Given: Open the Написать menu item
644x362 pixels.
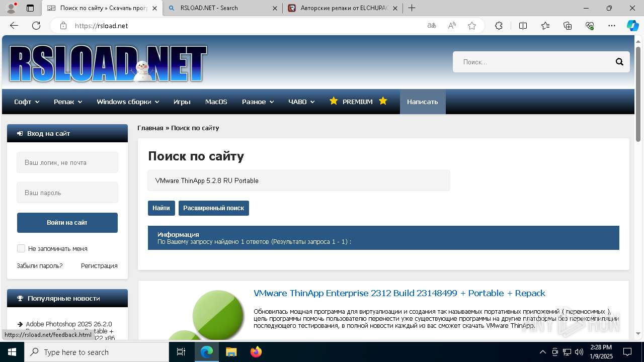Looking at the screenshot, I should tap(423, 102).
